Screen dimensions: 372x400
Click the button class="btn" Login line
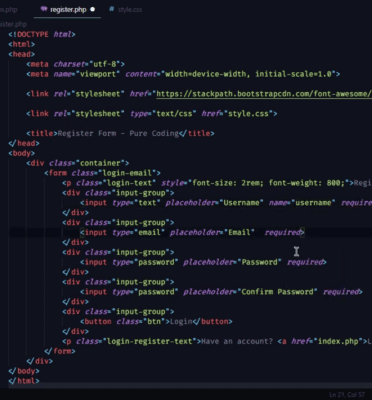click(x=156, y=322)
